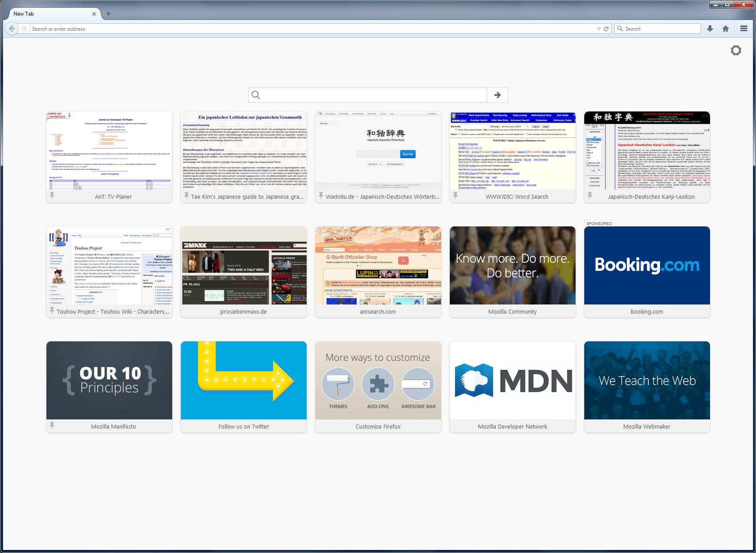
Task: Minimize the browser window
Action: (716, 4)
